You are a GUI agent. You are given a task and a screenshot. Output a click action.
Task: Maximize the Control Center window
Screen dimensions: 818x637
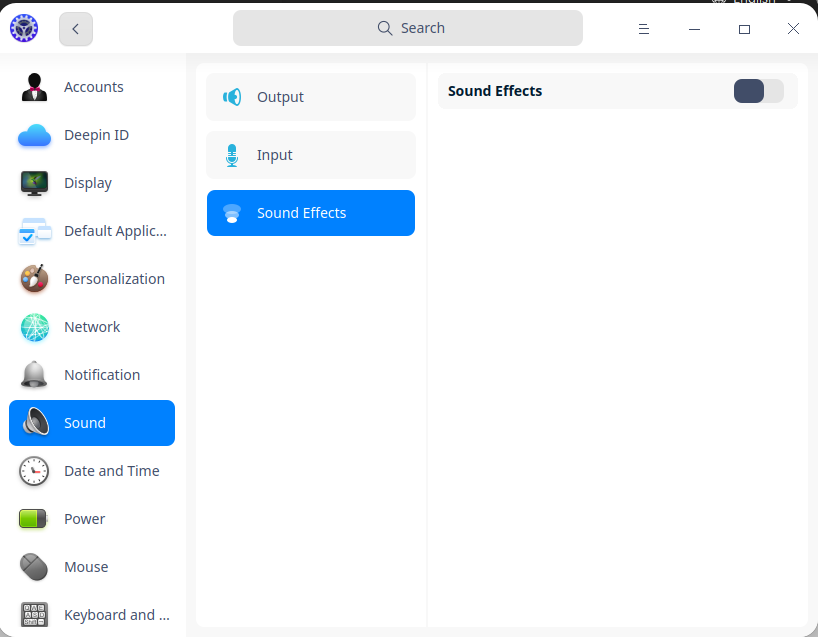point(744,29)
